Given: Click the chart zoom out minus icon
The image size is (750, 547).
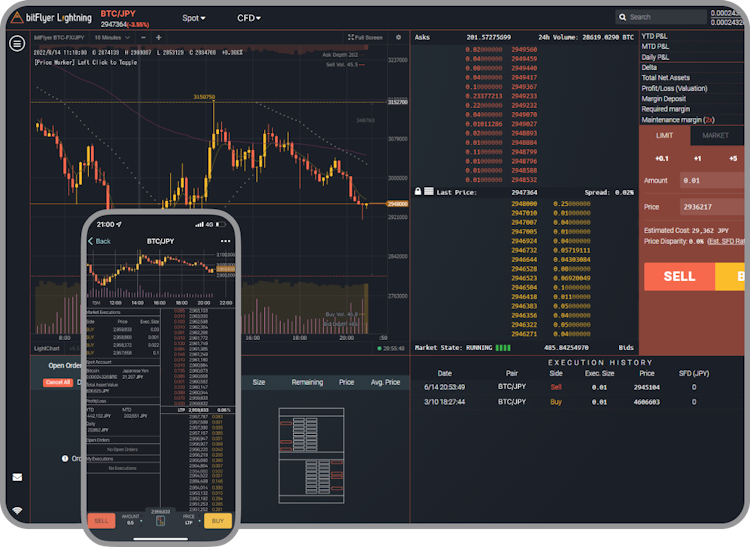Looking at the screenshot, I should click(x=143, y=37).
